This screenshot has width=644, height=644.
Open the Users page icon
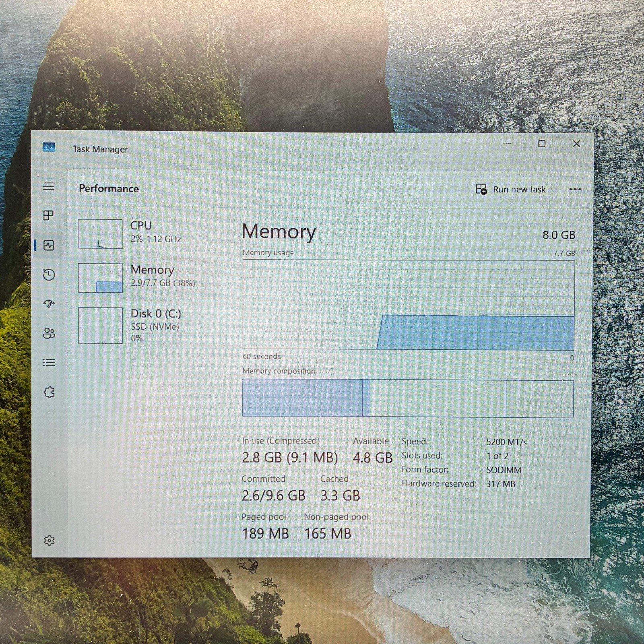49,333
